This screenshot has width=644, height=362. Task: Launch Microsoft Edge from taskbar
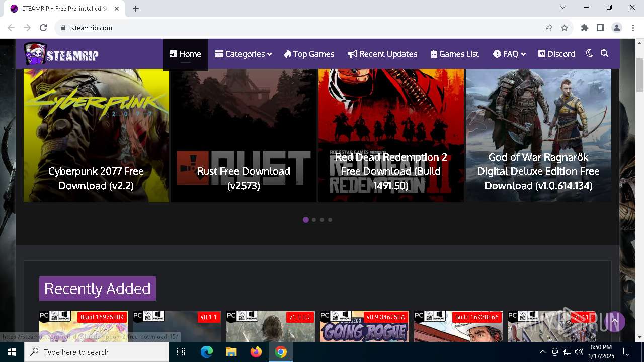tap(207, 352)
